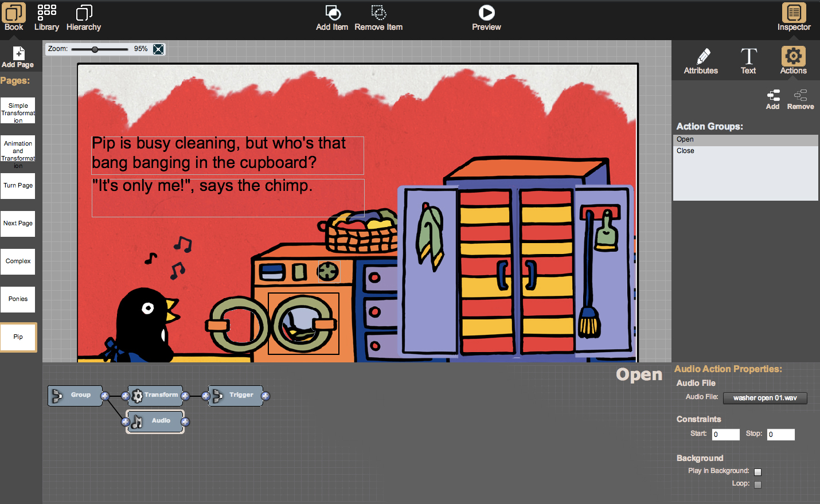Click the zoom-to-fit icon beside 95%
This screenshot has height=504, width=820.
158,49
